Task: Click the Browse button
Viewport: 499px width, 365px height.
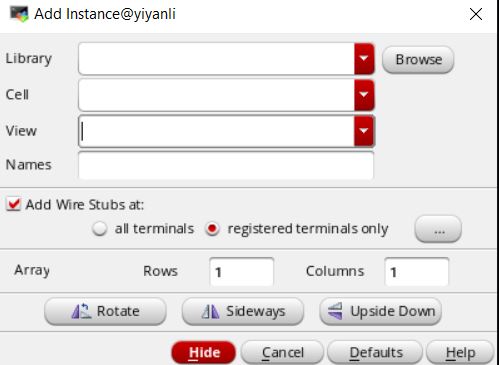Action: click(418, 60)
